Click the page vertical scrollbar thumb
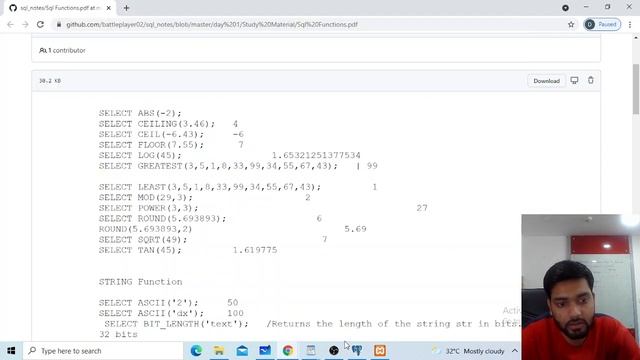Screen dimensions: 640x360 [x=636, y=89]
